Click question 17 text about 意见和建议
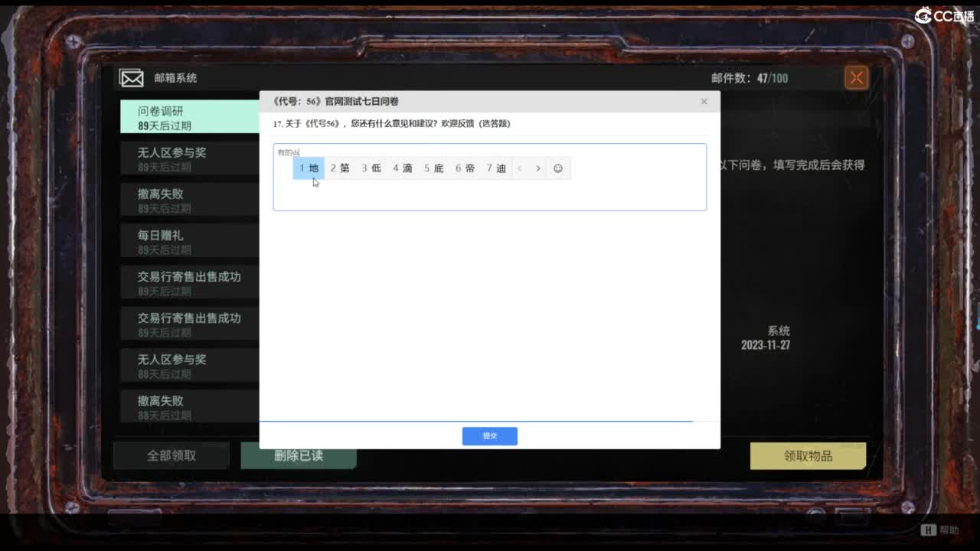Screen dimensions: 980x551 (x=391, y=123)
